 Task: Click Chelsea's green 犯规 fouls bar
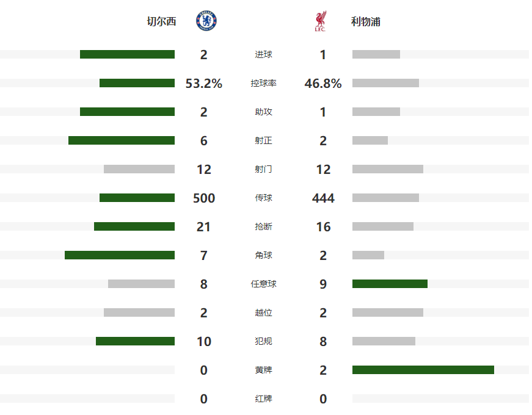(x=135, y=341)
